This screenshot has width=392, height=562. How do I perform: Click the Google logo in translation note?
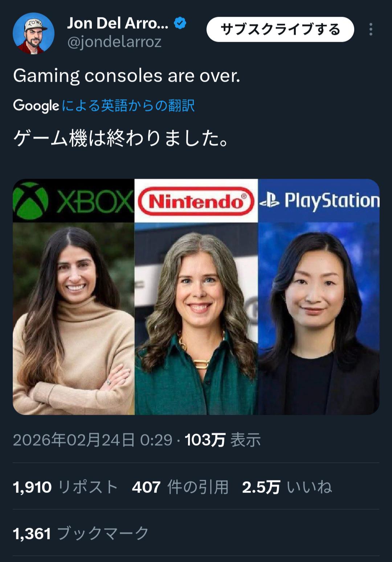36,106
